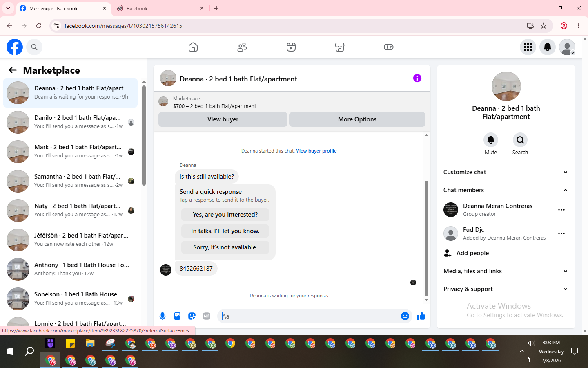Click the conversation list scrollbar
588x368 pixels.
pyautogui.click(x=144, y=135)
